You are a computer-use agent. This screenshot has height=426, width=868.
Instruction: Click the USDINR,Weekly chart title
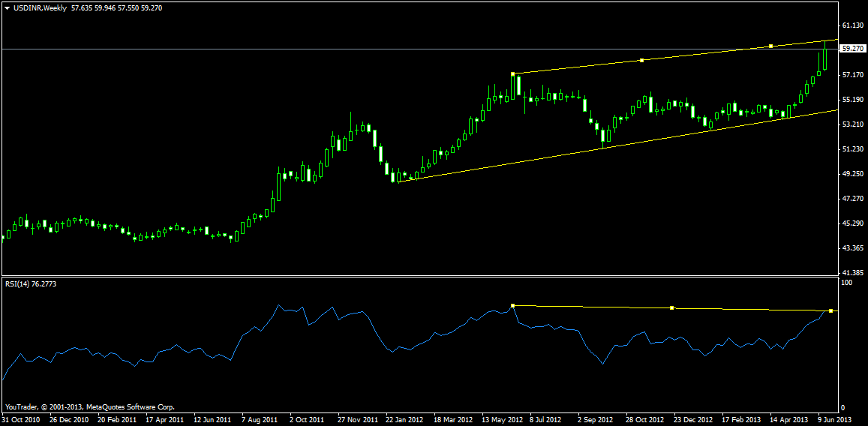click(x=39, y=7)
